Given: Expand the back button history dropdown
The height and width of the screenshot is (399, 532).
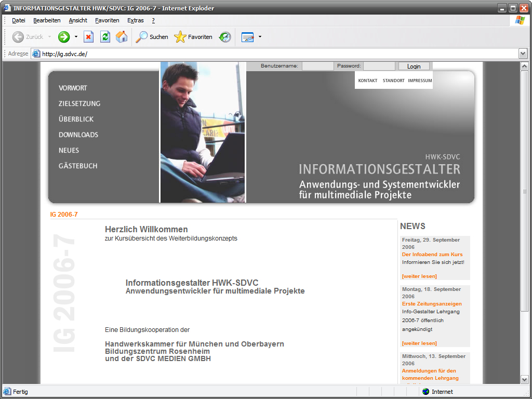Looking at the screenshot, I should [49, 37].
